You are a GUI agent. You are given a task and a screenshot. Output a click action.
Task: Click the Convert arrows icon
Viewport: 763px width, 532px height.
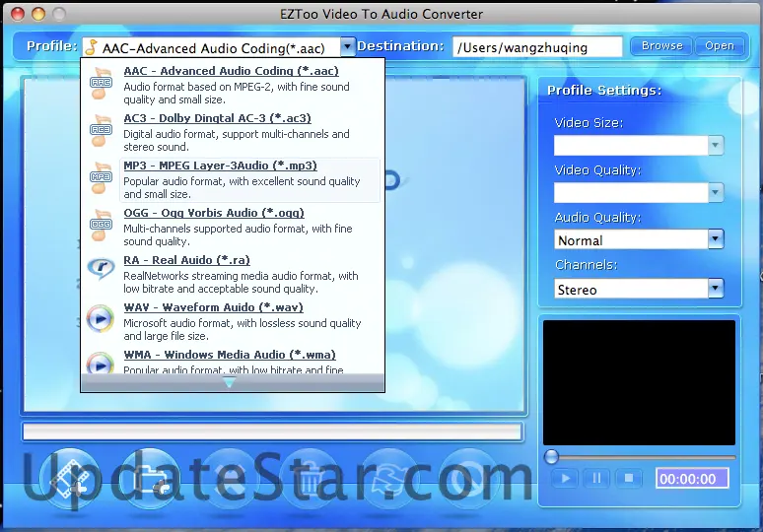point(389,479)
